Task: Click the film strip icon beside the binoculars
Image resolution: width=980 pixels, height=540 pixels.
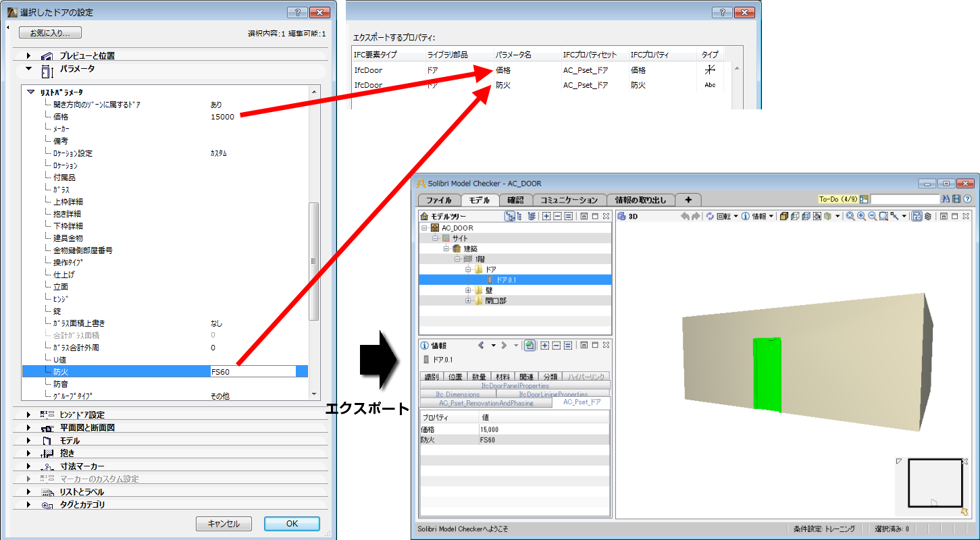Action: (957, 200)
